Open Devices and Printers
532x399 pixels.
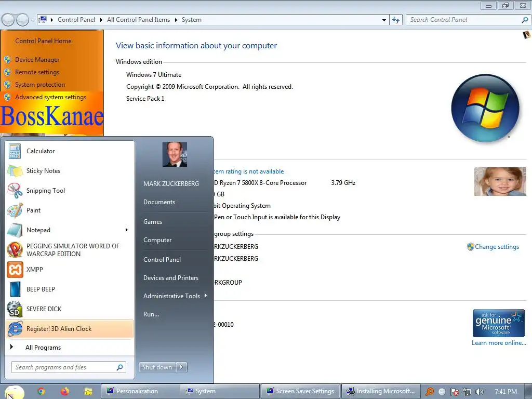(170, 278)
